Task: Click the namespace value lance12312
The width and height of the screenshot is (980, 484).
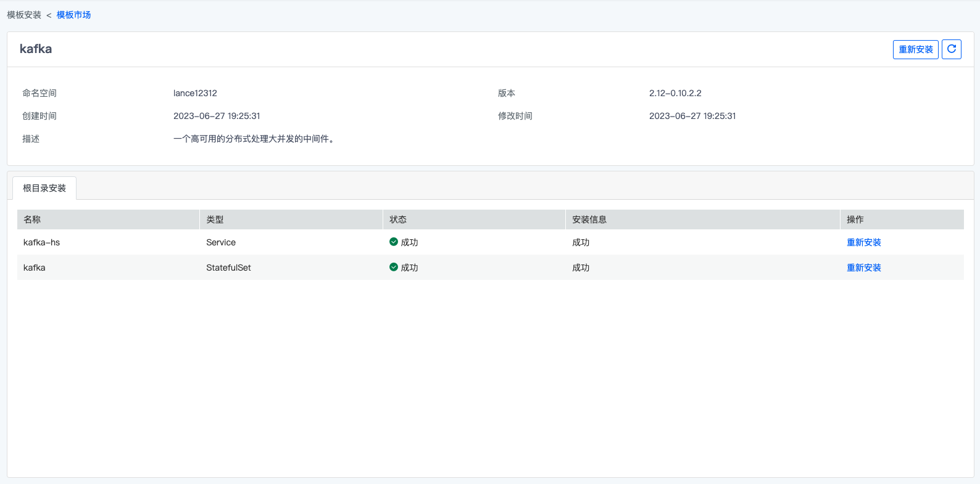Action: (195, 93)
